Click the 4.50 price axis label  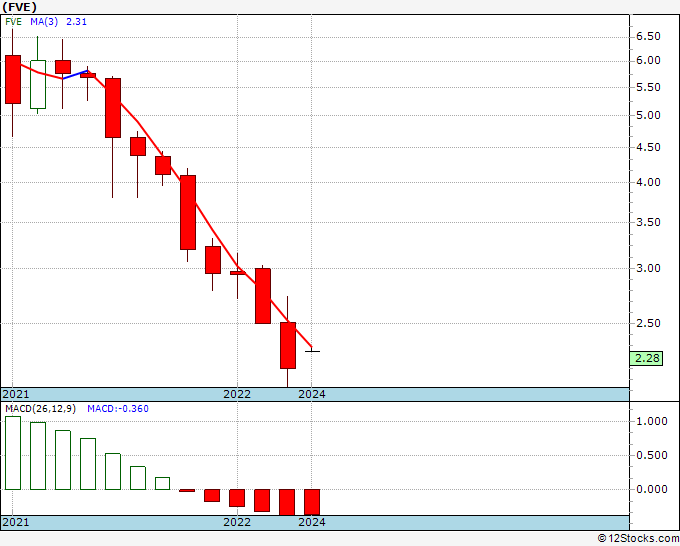coord(648,147)
